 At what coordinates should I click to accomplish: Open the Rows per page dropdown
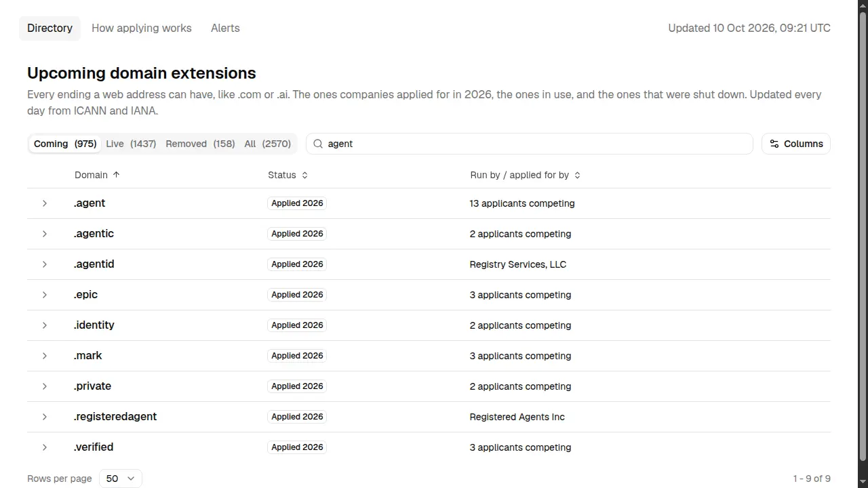point(121,479)
